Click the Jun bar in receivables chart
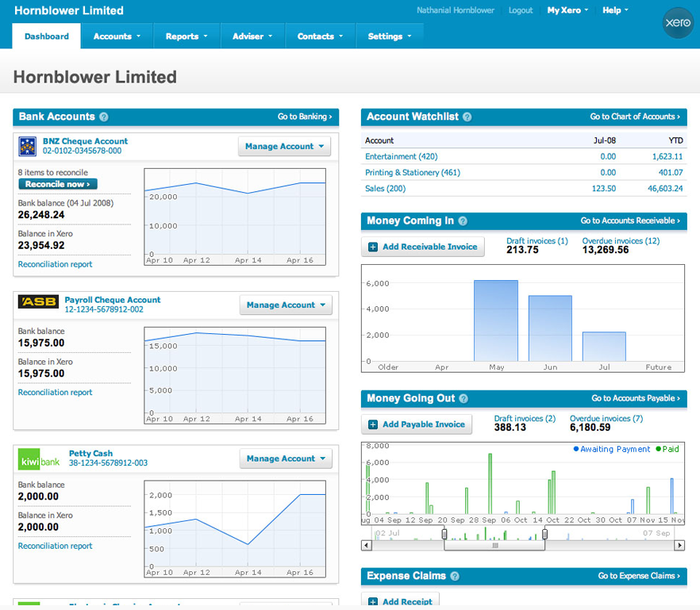700x610 pixels. (550, 328)
